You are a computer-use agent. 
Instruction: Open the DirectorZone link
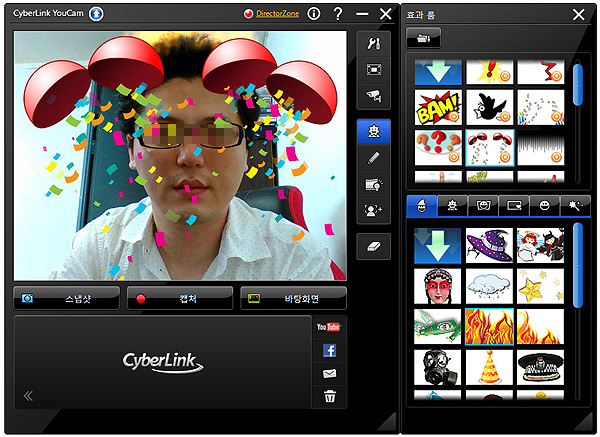pyautogui.click(x=277, y=14)
